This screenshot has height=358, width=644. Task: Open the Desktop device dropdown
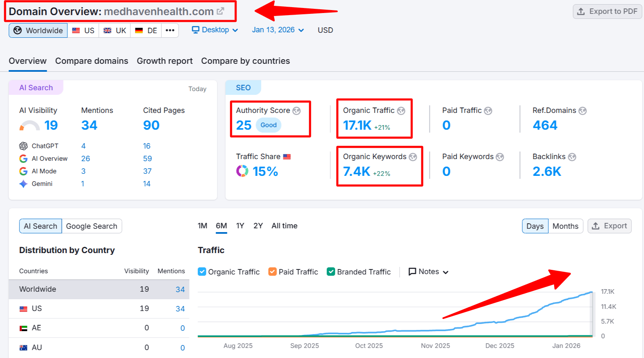point(214,30)
